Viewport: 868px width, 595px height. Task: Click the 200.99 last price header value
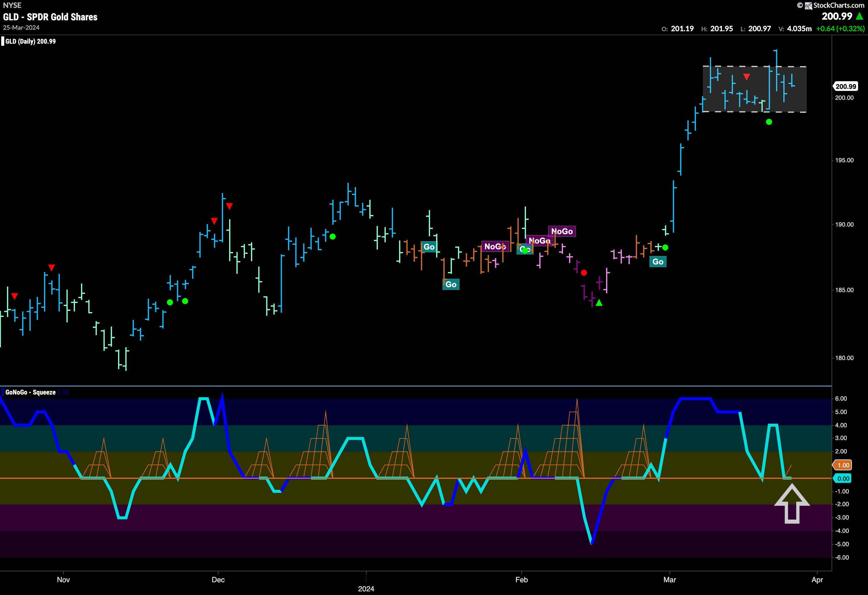point(837,16)
